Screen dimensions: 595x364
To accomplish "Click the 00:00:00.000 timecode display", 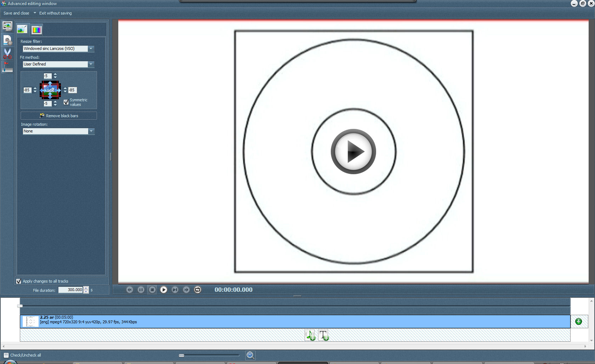I will (233, 290).
